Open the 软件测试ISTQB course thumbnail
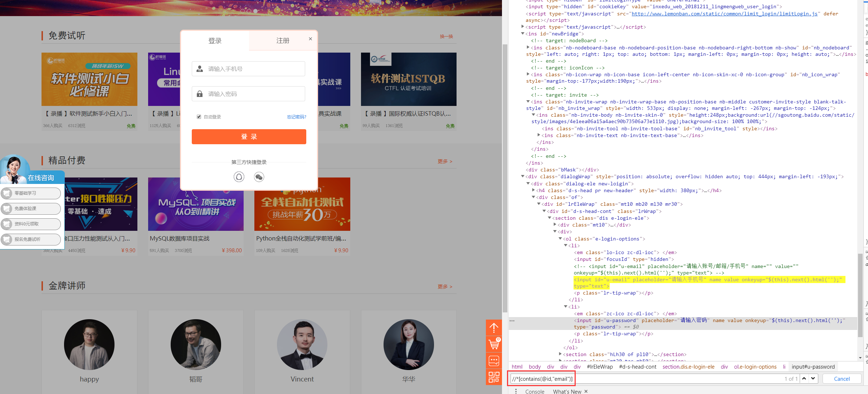Viewport: 868px width, 394px height. [x=409, y=79]
